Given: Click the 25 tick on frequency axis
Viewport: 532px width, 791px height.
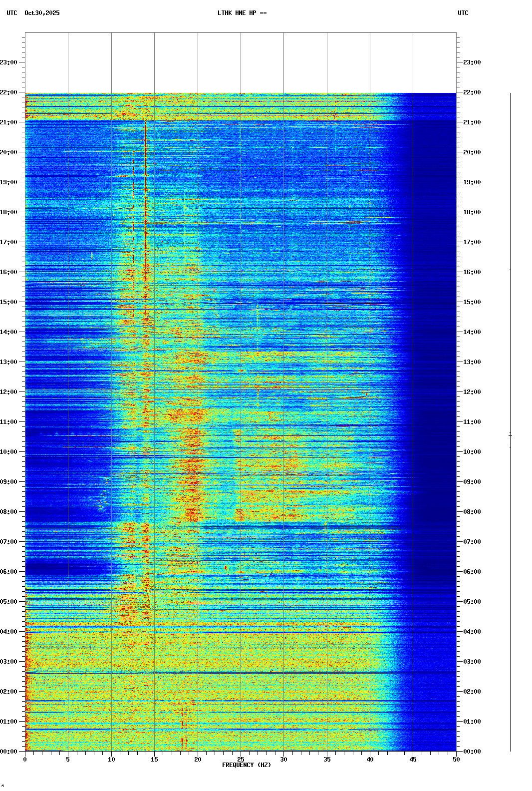Looking at the screenshot, I should 241,760.
